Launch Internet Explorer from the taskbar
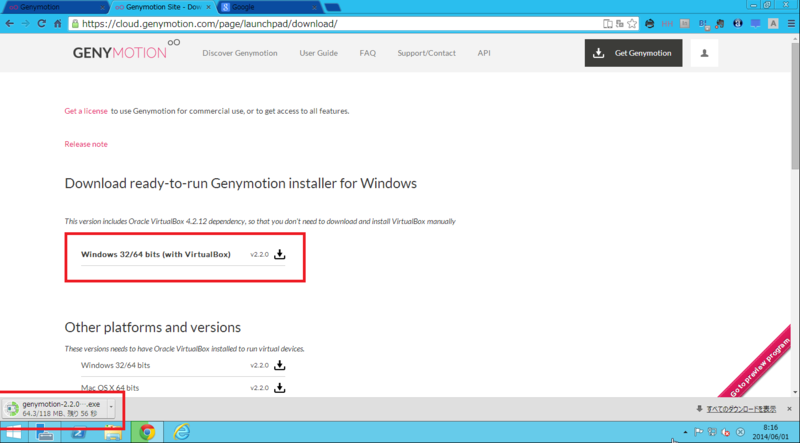Screen dimensions: 800x443 pos(182,432)
